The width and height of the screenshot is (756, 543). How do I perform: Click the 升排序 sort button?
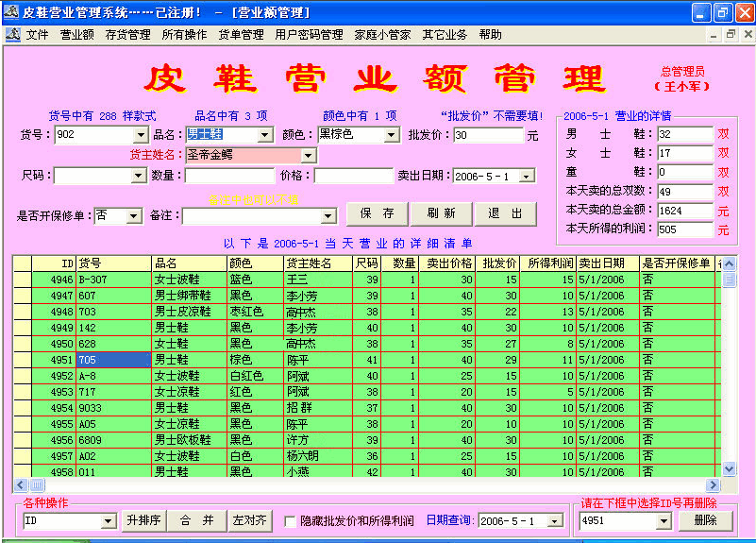tap(143, 520)
